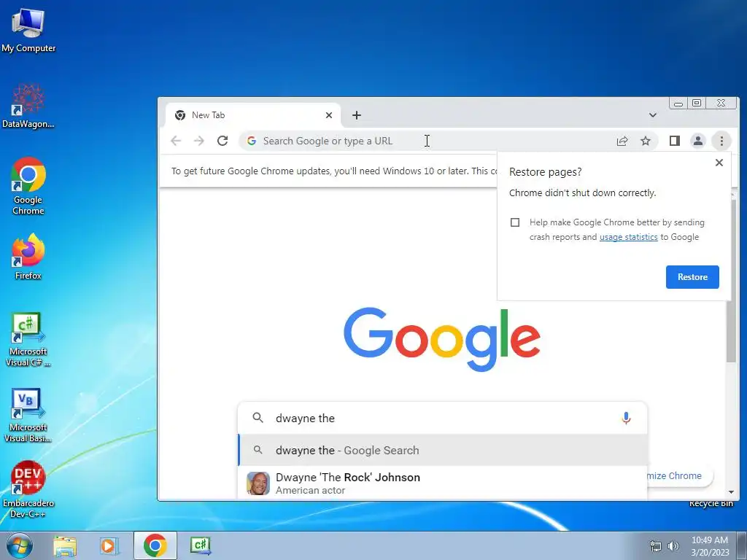Screen dimensions: 747x560
Task: Open the Chrome three-dot menu
Action: (721, 141)
